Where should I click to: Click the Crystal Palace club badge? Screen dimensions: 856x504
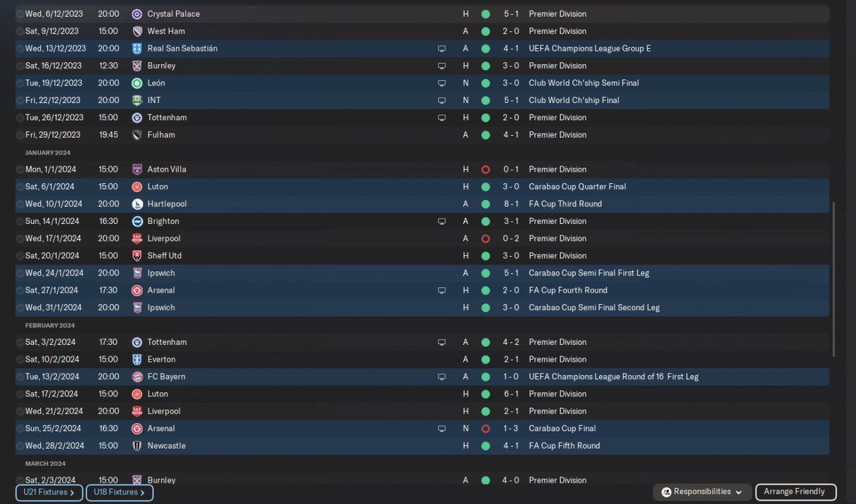pyautogui.click(x=137, y=13)
